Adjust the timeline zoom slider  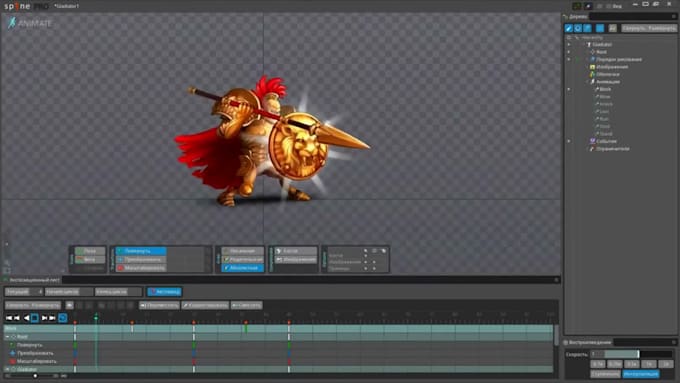click(x=35, y=376)
